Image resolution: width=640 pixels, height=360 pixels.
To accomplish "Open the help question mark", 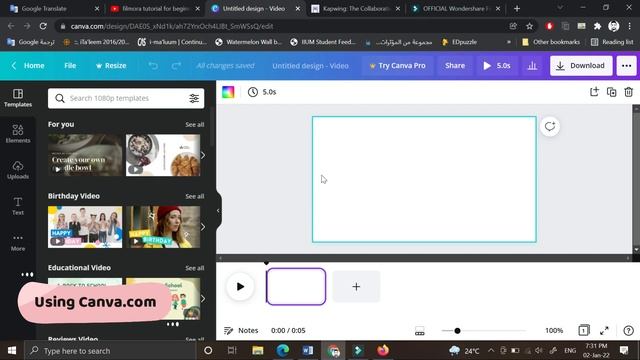I will 629,330.
